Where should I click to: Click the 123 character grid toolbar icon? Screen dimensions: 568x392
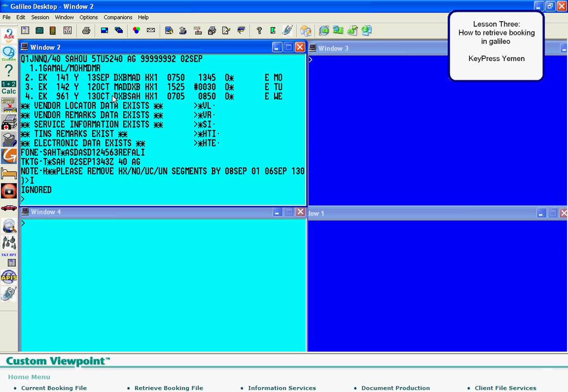(68, 30)
